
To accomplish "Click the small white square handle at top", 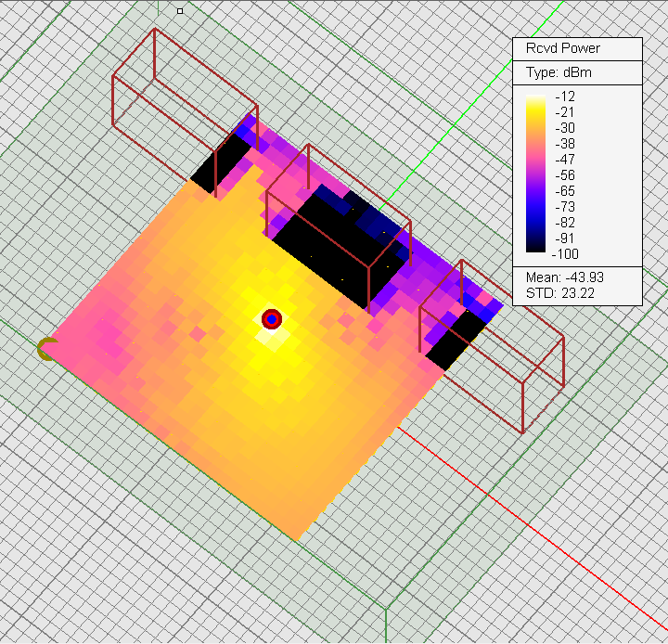I will click(180, 11).
